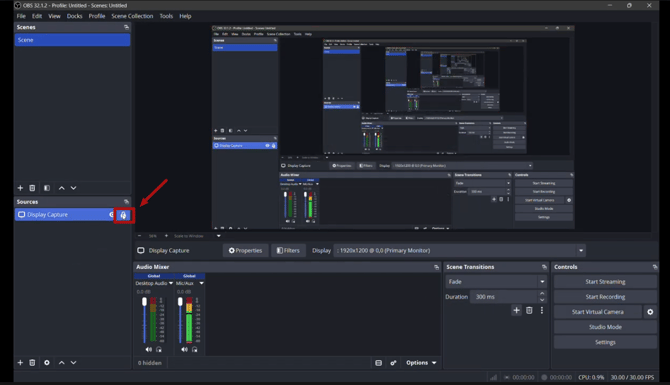Open Display monitor selection dropdown

(460, 251)
